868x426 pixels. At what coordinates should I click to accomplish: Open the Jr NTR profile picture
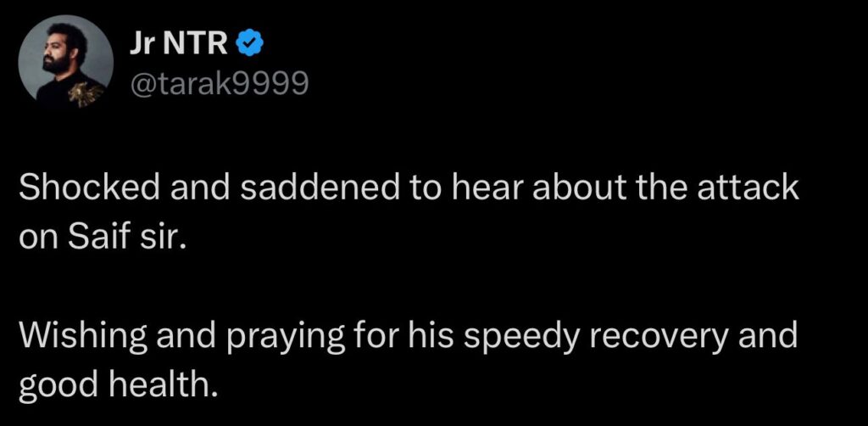pos(65,64)
